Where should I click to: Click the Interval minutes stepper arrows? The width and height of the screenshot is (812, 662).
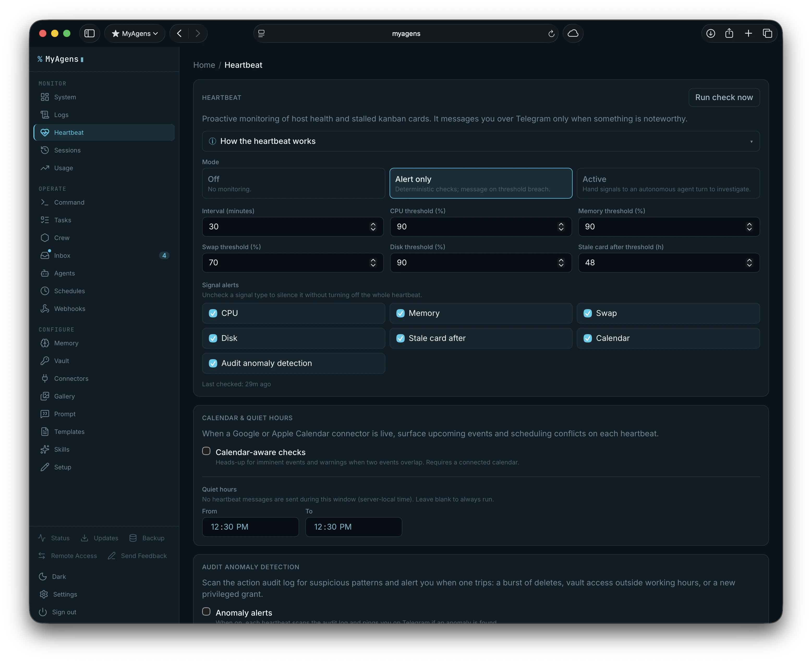pos(373,227)
